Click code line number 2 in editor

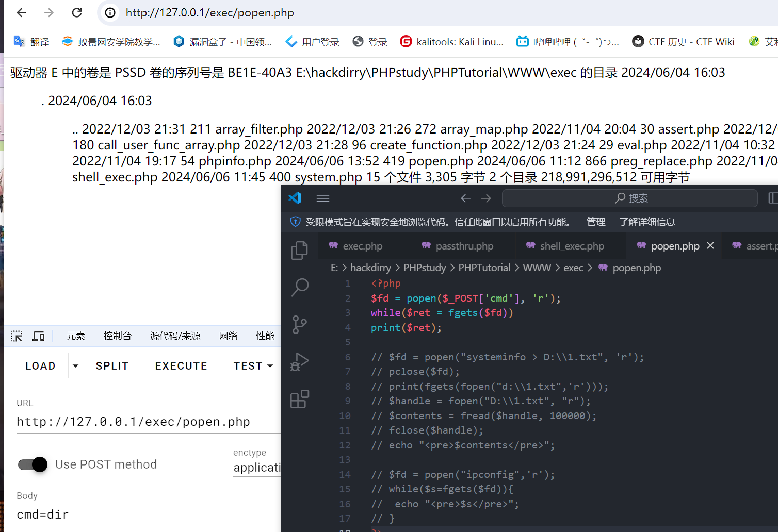[x=348, y=298]
